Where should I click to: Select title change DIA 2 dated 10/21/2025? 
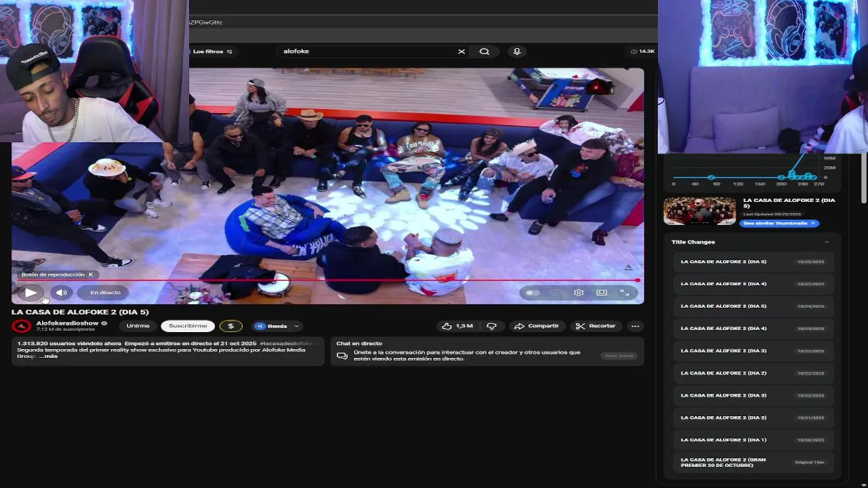[753, 418]
